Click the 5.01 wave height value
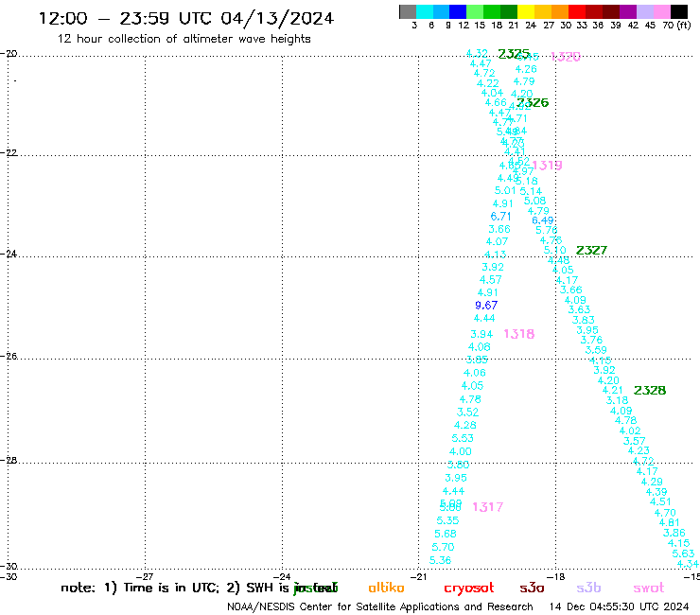Viewport: 700px width, 615px height. coord(505,191)
